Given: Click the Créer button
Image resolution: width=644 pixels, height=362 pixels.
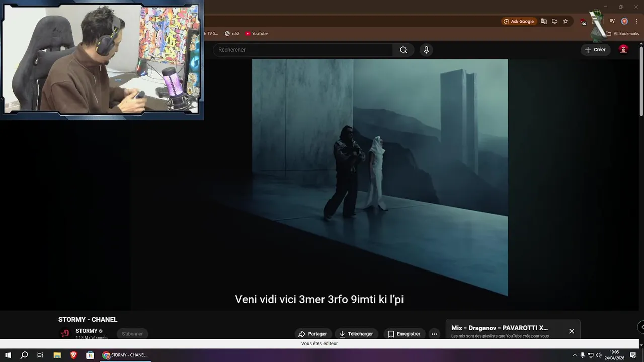Looking at the screenshot, I should point(595,50).
